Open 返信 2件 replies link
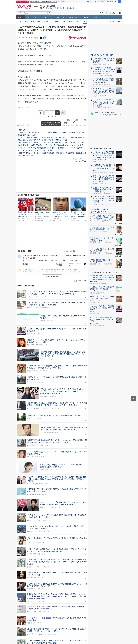Screen dimensions: 138x644 [26, 264]
